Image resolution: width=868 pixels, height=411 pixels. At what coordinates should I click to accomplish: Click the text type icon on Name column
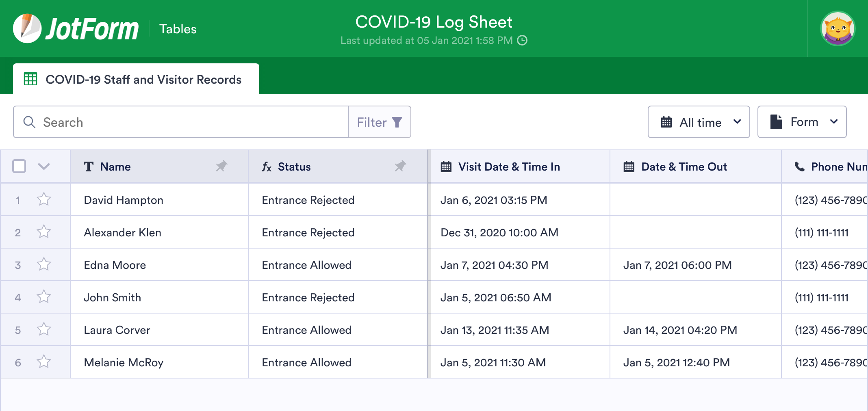(x=89, y=167)
